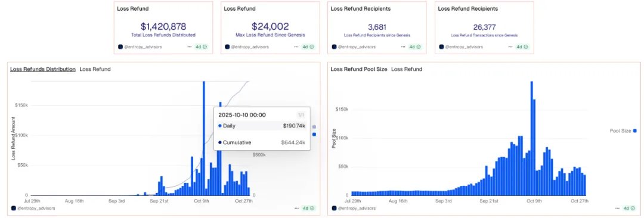Screen dimensions: 644x218
Task: Open @entropy_advisors link below Loss Refunds Distribution chart
Action: pos(36,208)
